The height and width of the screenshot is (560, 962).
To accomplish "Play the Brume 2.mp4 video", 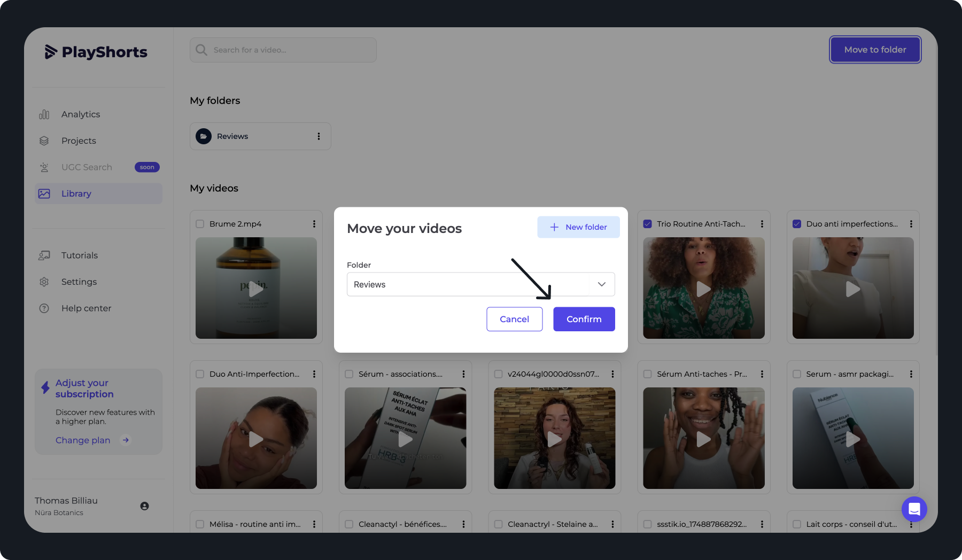I will click(256, 289).
